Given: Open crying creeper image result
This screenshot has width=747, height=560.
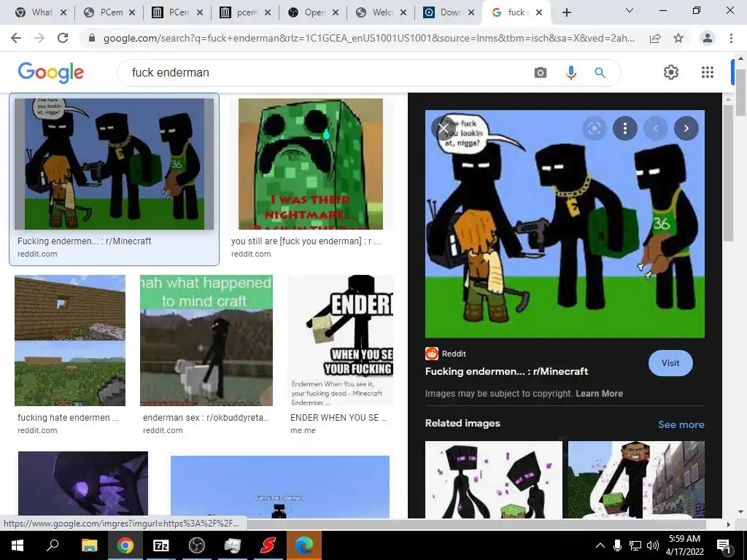Looking at the screenshot, I should (x=310, y=164).
